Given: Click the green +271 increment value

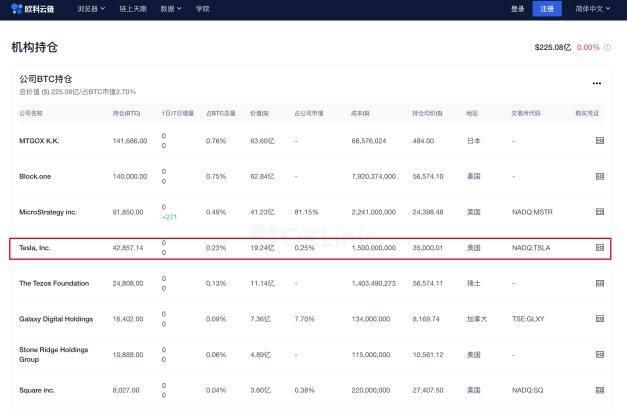Looking at the screenshot, I should click(169, 217).
